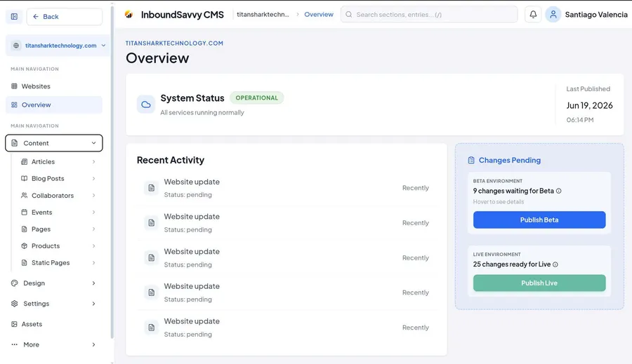Expand the Articles submenu arrow
Image resolution: width=632 pixels, height=364 pixels.
[x=93, y=161]
